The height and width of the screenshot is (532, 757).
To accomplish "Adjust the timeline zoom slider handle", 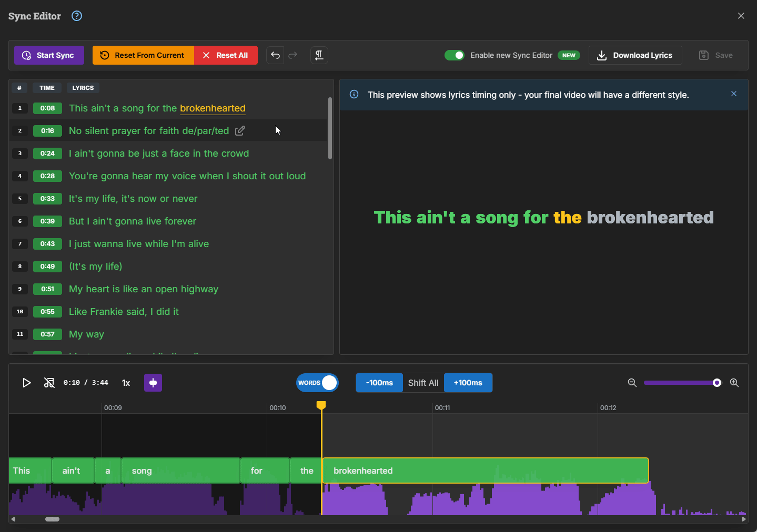I will (717, 383).
